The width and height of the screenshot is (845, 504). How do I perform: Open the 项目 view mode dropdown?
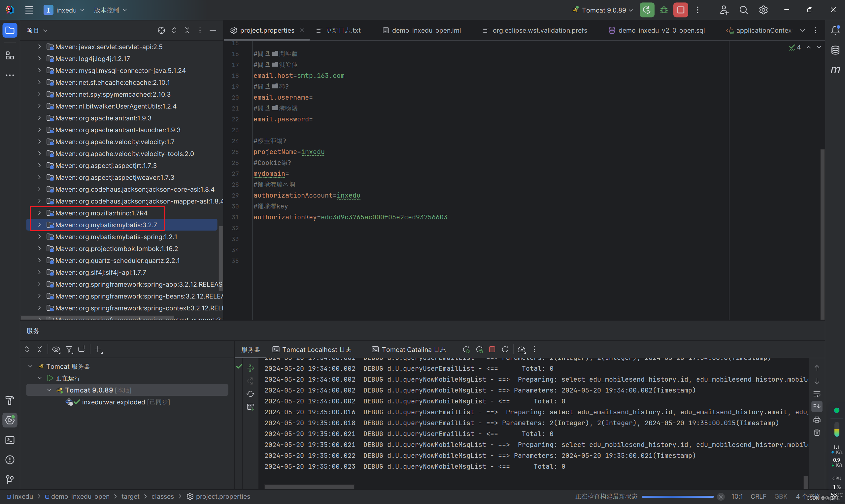(37, 31)
